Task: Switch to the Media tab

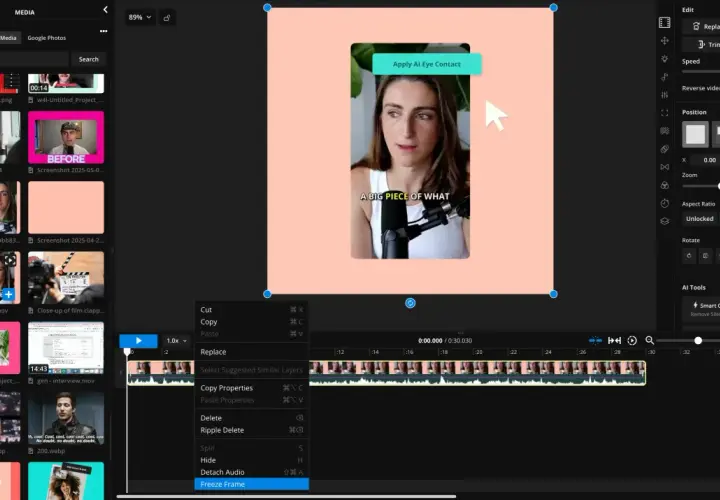Action: point(9,38)
